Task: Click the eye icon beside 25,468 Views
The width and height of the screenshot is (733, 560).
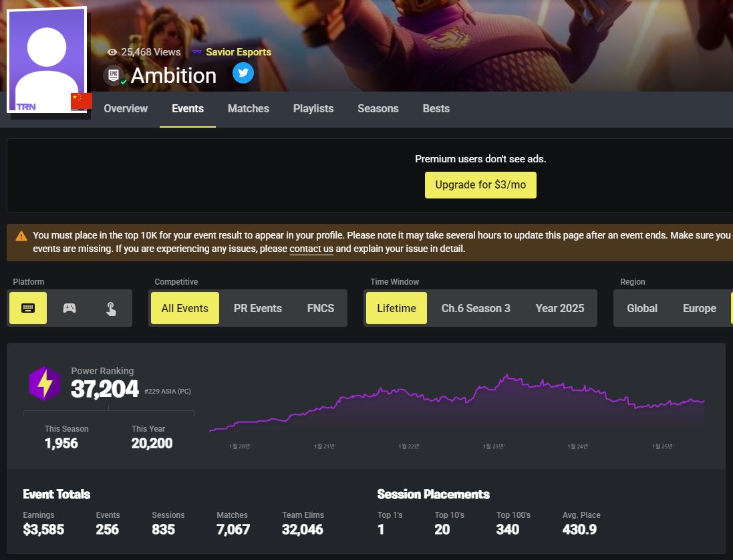Action: (x=112, y=52)
